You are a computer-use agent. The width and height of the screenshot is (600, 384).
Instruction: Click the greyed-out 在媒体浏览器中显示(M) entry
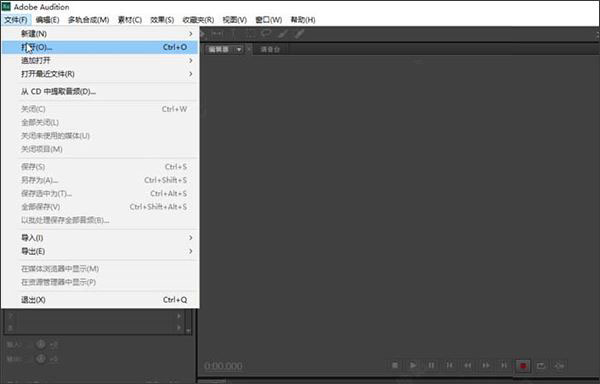coord(100,269)
